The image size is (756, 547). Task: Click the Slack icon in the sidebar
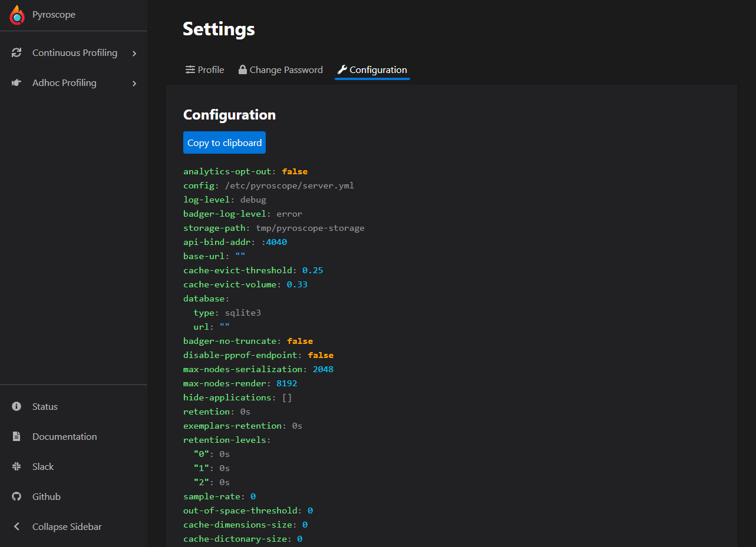click(x=15, y=466)
